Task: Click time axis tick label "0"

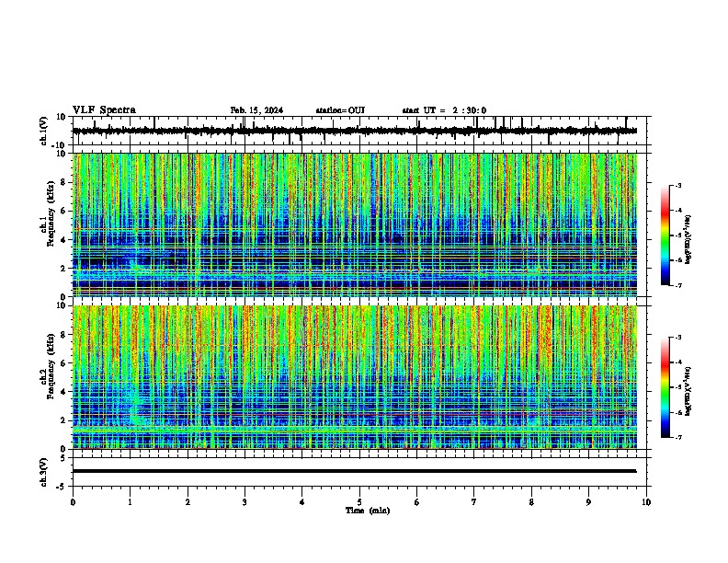Action: pyautogui.click(x=73, y=502)
